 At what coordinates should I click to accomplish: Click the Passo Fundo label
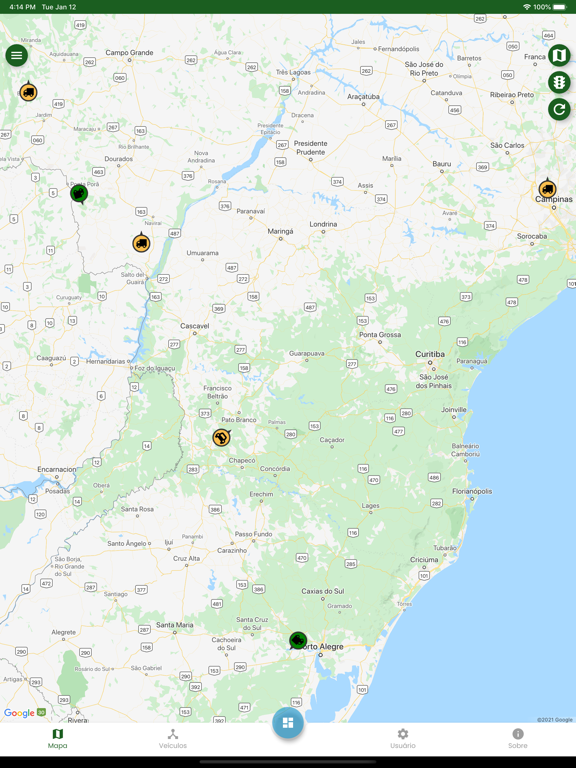click(x=253, y=534)
